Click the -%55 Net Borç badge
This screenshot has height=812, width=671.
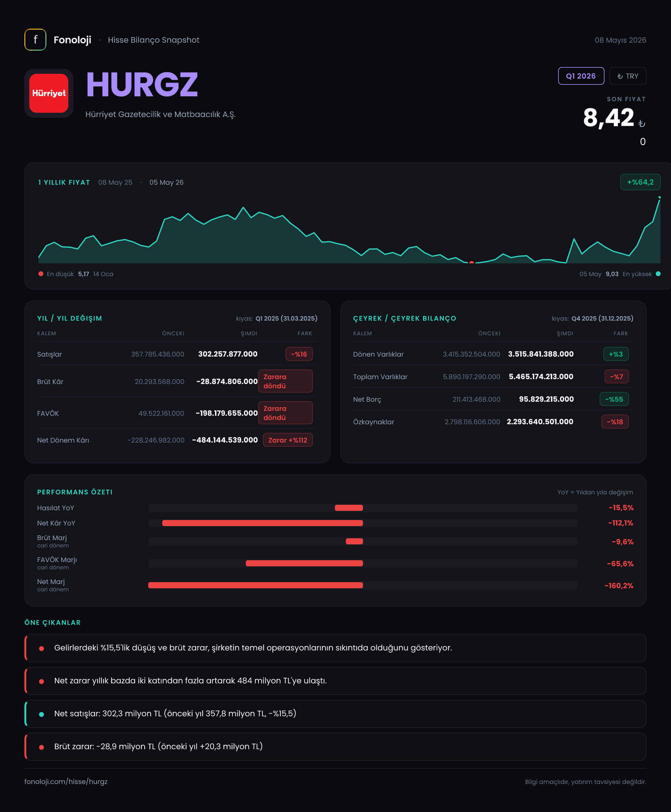[614, 399]
